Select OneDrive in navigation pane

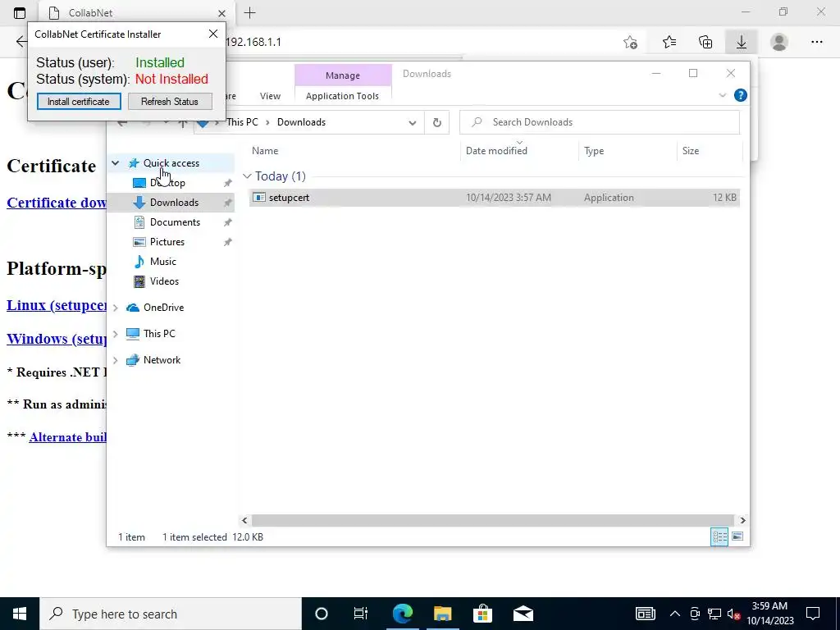(163, 308)
